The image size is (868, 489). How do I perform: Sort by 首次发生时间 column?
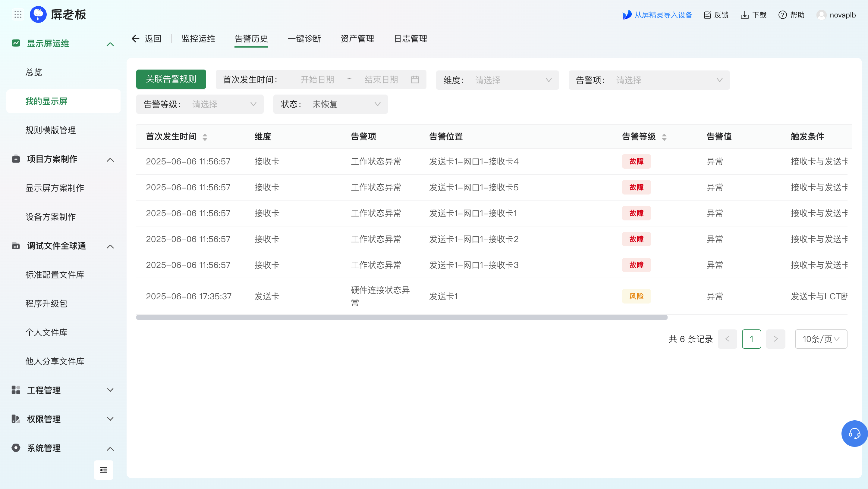coord(205,137)
